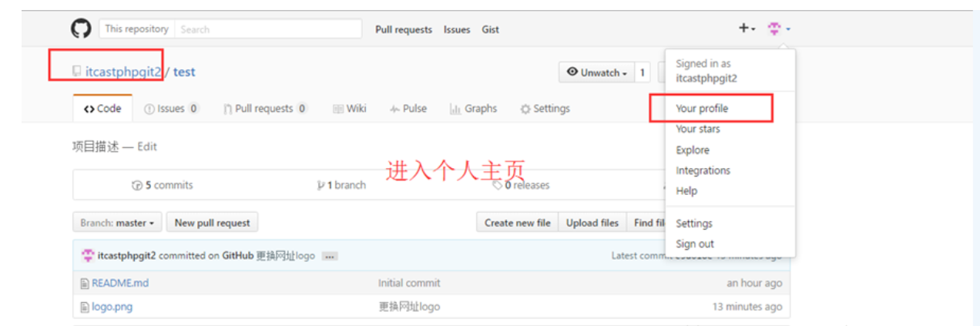View watchers count 1 next to Unwatch
980x326 pixels.
coord(643,72)
